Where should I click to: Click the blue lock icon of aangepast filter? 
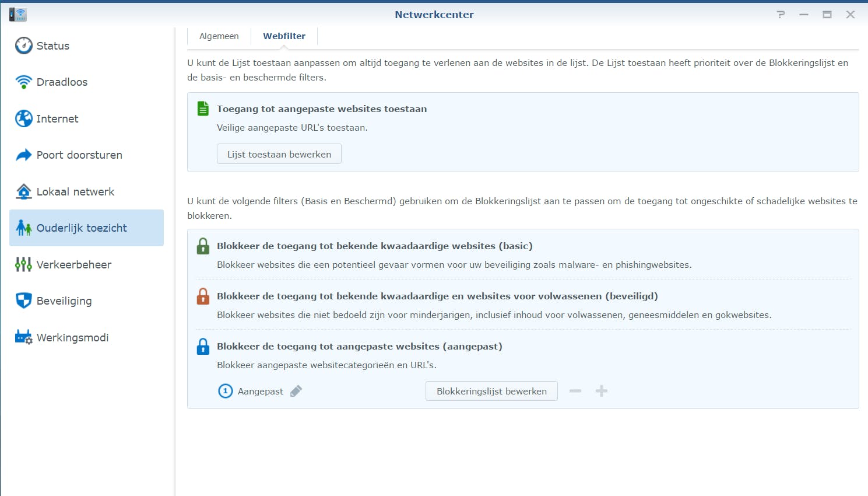coord(203,347)
